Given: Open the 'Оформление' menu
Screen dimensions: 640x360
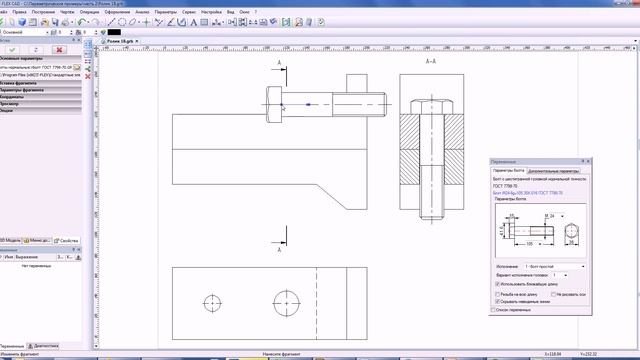Looking at the screenshot, I should 117,12.
